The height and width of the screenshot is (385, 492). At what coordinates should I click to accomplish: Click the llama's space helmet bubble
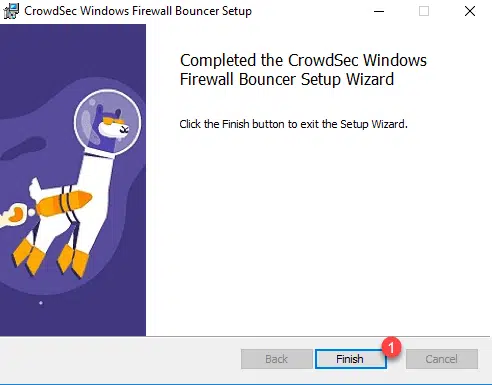pos(107,122)
